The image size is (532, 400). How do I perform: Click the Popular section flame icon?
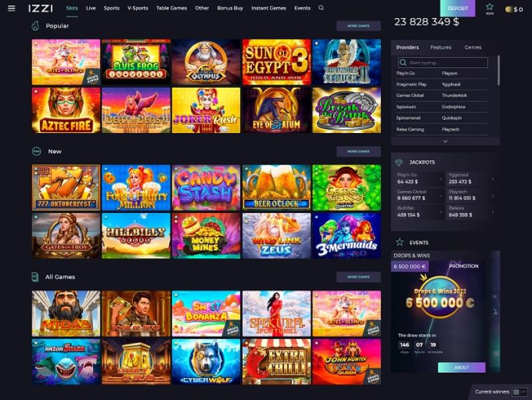pyautogui.click(x=35, y=26)
